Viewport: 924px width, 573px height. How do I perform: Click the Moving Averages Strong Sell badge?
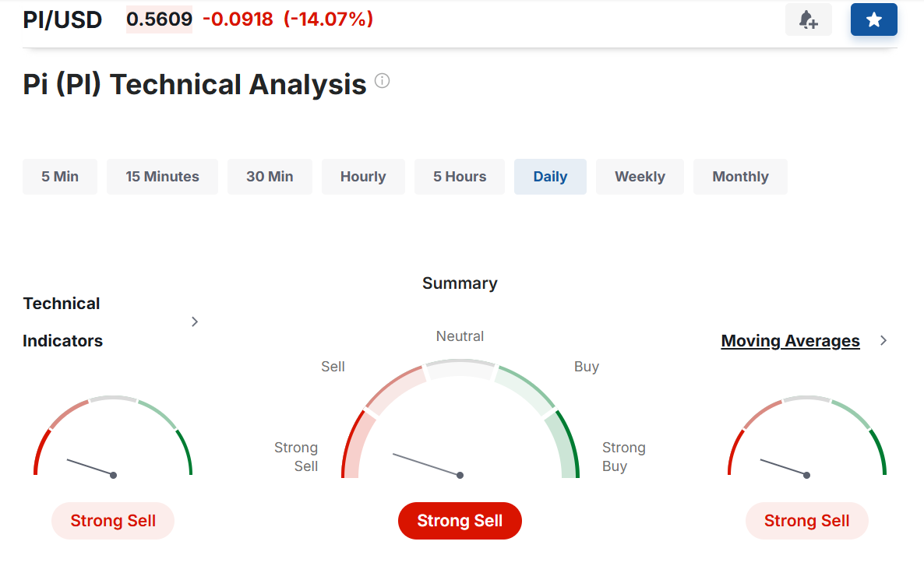806,521
